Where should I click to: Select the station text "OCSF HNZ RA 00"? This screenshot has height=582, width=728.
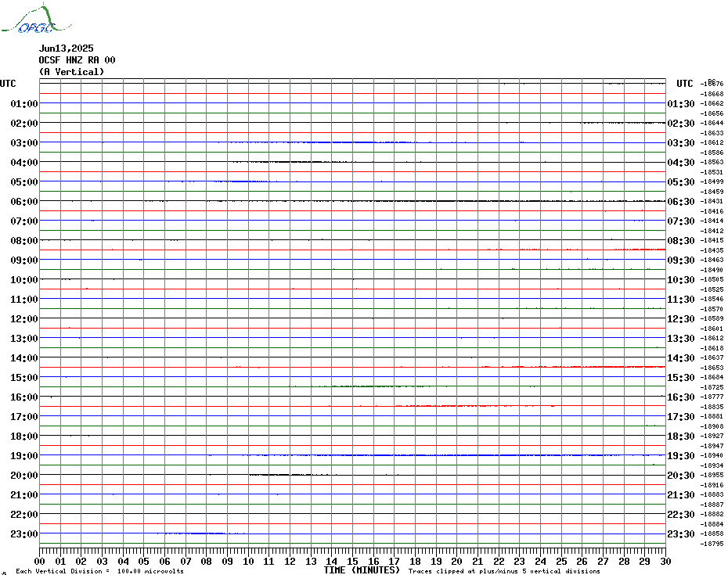click(x=77, y=60)
